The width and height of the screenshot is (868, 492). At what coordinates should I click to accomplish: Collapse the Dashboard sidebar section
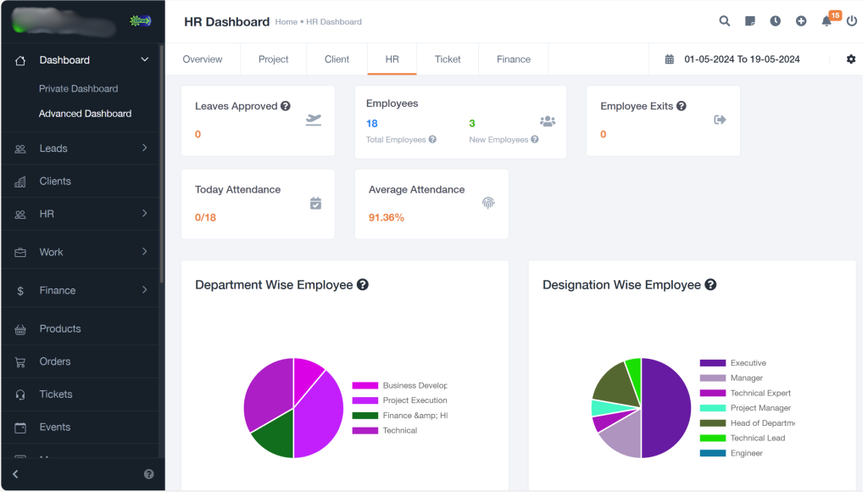click(144, 59)
